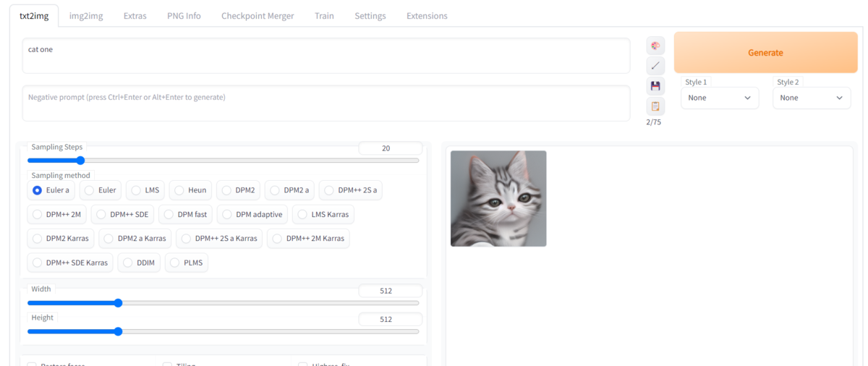Image resolution: width=868 pixels, height=366 pixels.
Task: Pick the Heun sampler
Action: coord(190,190)
